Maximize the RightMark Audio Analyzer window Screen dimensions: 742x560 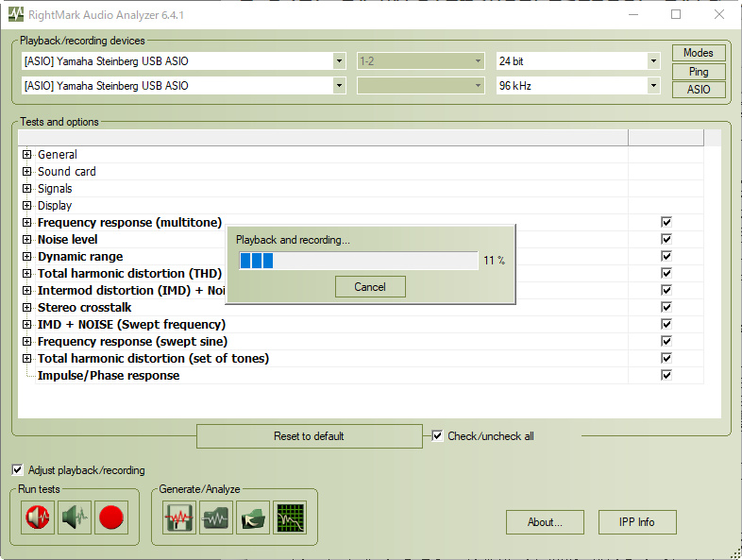[x=676, y=14]
